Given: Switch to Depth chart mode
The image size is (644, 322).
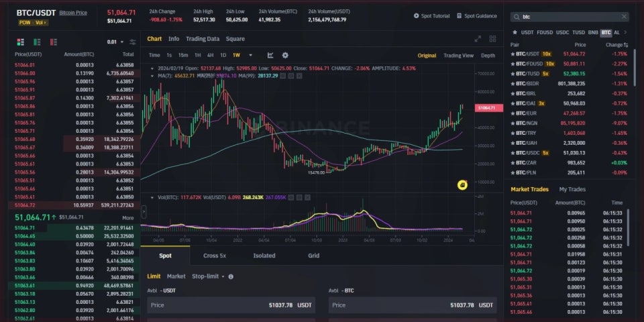Looking at the screenshot, I should pos(488,56).
